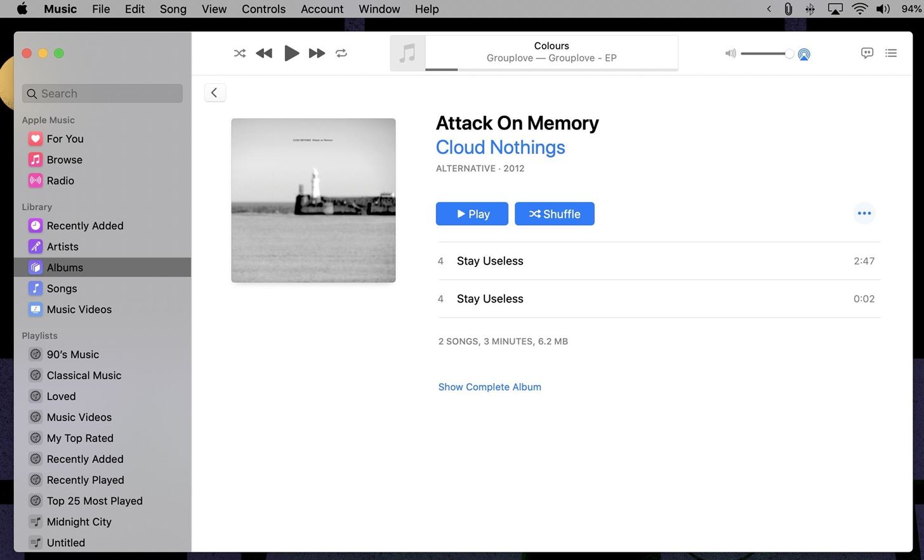
Task: Shuffle the Attack On Memory album
Action: (555, 214)
